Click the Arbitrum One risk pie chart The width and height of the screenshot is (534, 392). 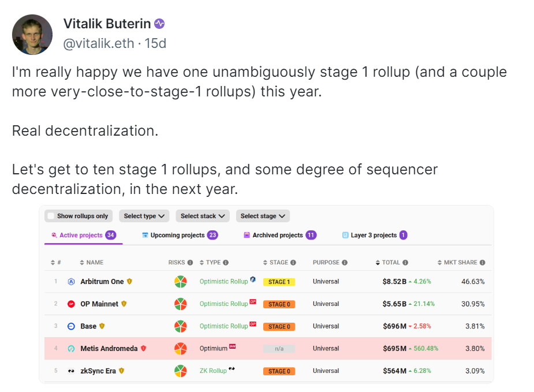point(181,282)
